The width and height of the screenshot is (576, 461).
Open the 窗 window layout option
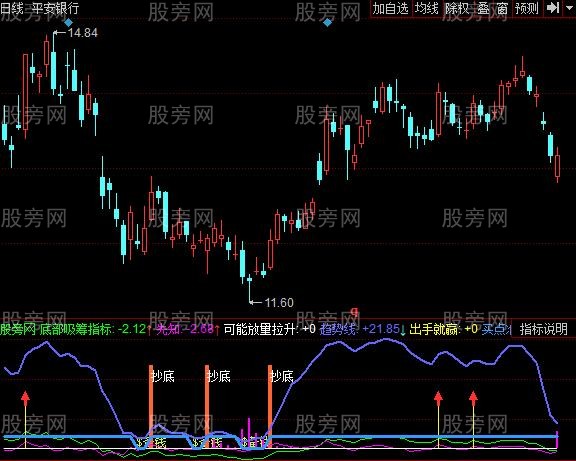pos(502,8)
